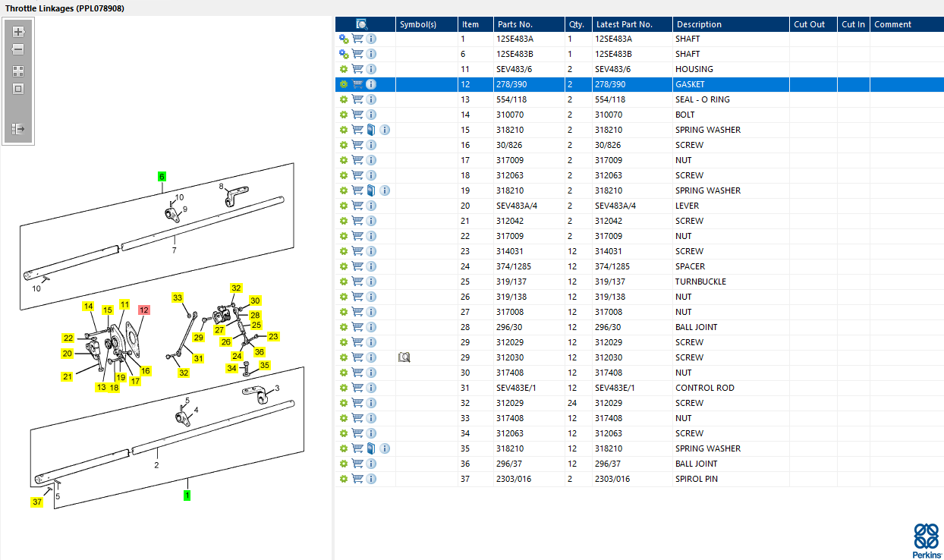Image resolution: width=944 pixels, height=560 pixels.
Task: Click yellow callout 14 in the diagram
Action: pos(88,307)
